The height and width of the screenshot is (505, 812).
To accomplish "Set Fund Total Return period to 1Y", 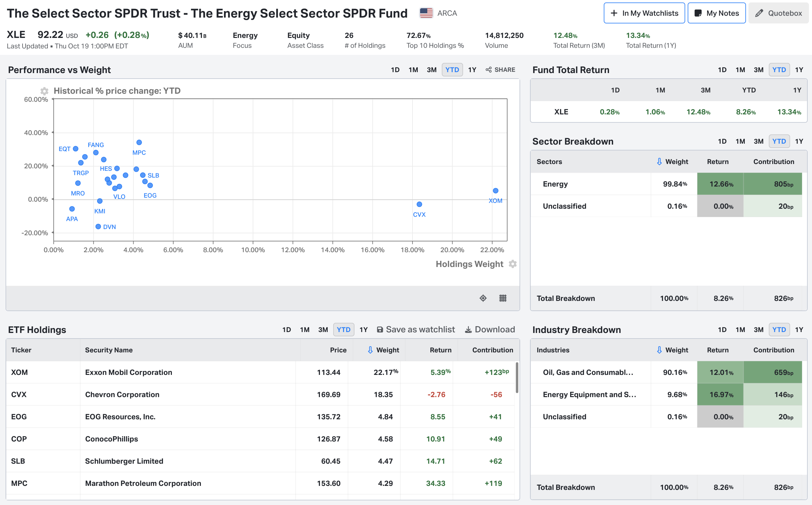I will [x=799, y=70].
